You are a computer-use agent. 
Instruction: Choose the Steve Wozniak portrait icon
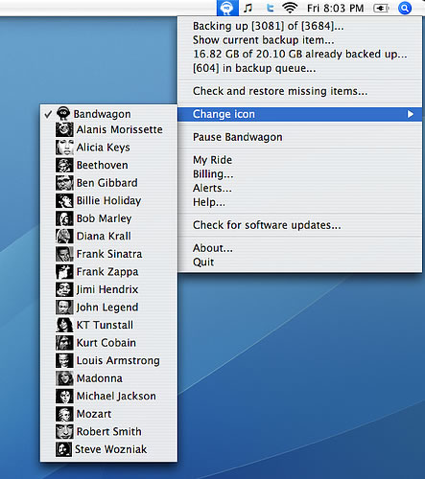click(x=64, y=449)
